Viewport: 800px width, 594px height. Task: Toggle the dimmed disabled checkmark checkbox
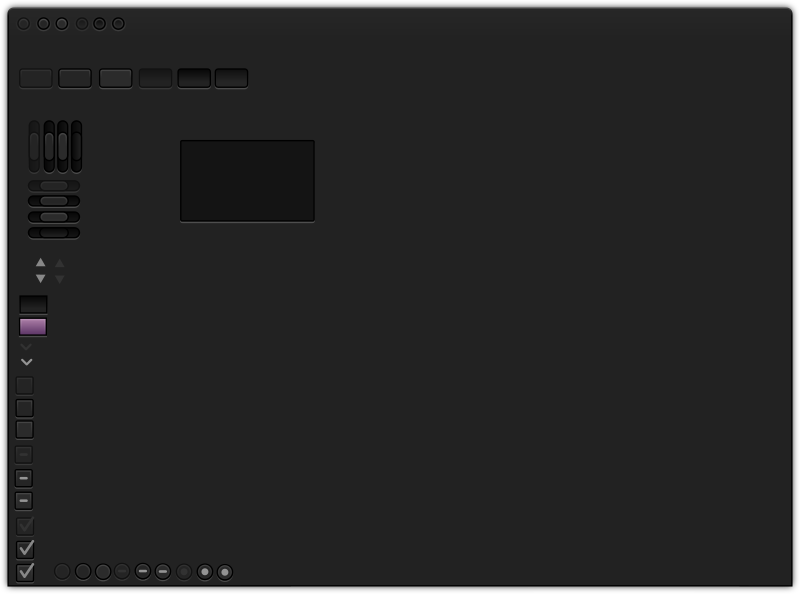point(25,526)
